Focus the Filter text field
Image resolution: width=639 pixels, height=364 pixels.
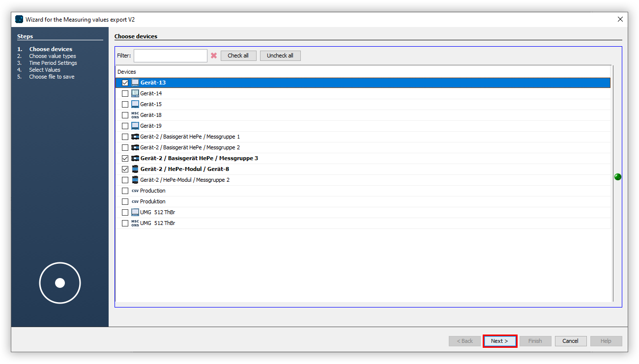click(171, 56)
